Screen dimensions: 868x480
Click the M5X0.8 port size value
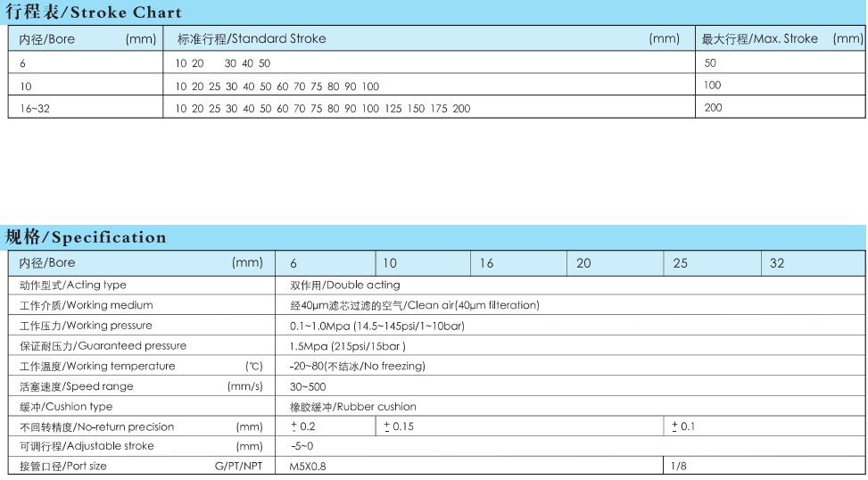click(x=309, y=467)
